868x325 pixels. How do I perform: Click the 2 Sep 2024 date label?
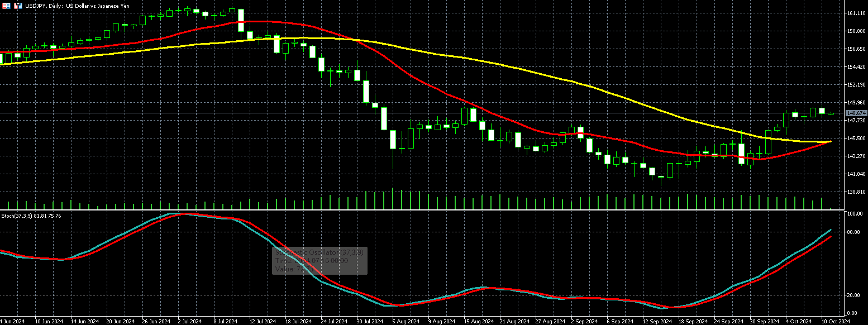tap(584, 322)
